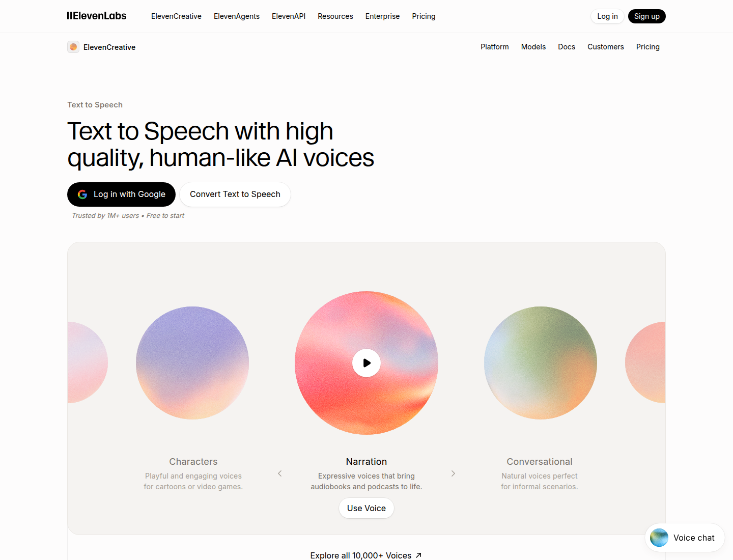Select the partially visible left pink orb
Image resolution: width=733 pixels, height=560 pixels.
coord(88,362)
